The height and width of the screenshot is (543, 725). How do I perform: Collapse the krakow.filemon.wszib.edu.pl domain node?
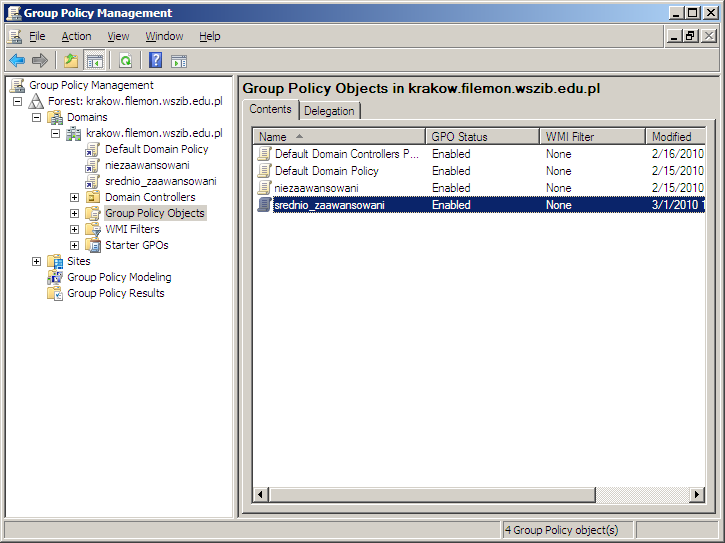tap(55, 134)
